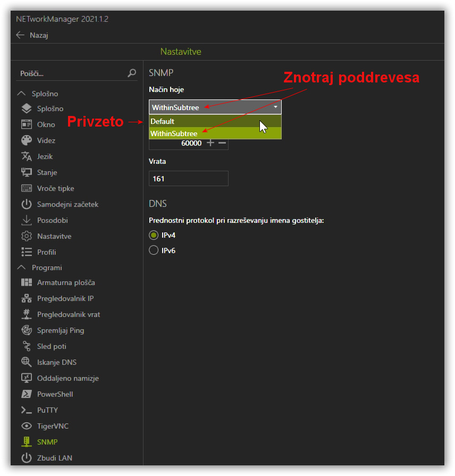Viewport: 455px width, 476px height.
Task: Open the Okno settings label
Action: 46,124
